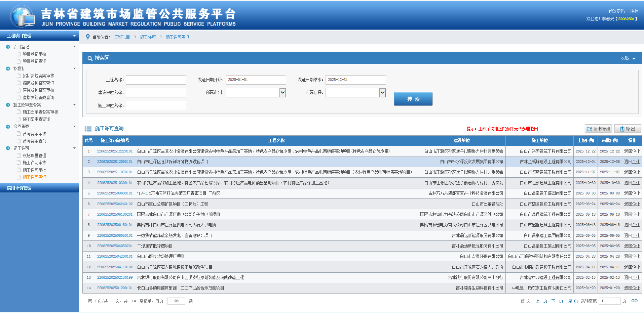Open the 所属市州 dropdown

click(282, 92)
